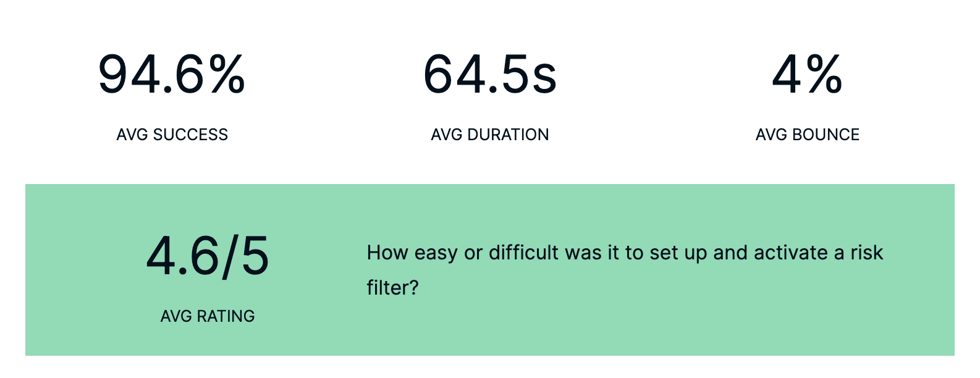Click the 4.6/5 rating score
The height and width of the screenshot is (378, 980).
(208, 256)
